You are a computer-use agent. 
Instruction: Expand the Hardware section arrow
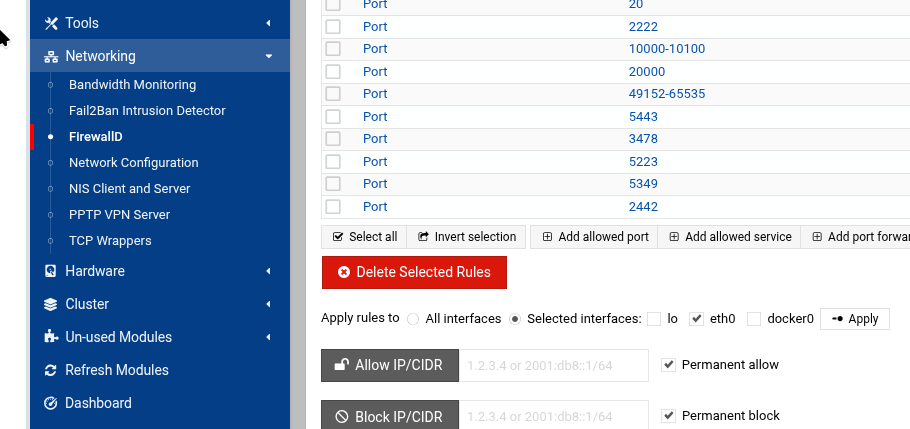click(268, 271)
